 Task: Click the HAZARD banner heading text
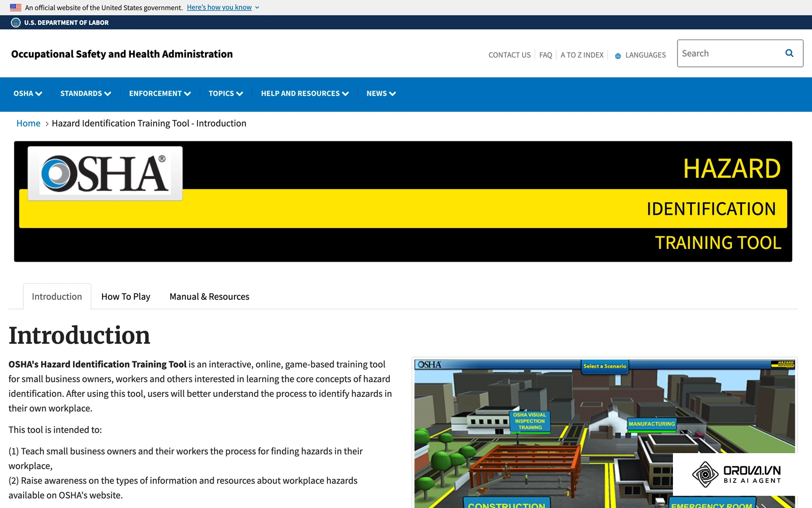pos(732,169)
